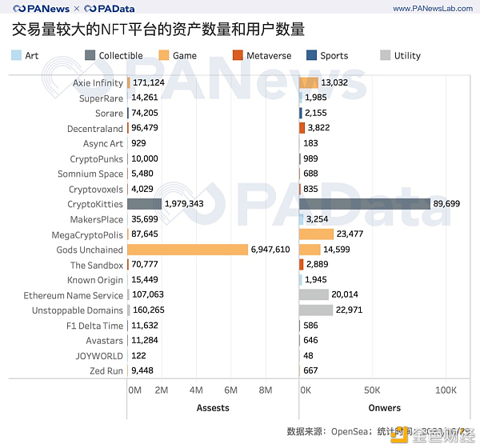Viewport: 480px width, 448px height.
Task: Click the CryptoKitties owners bar
Action: pyautogui.click(x=365, y=204)
